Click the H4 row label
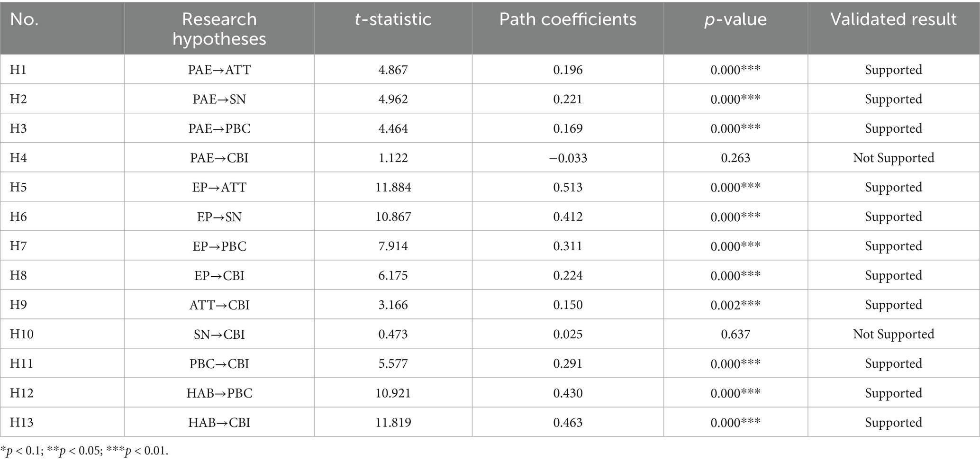Screen dimensions: 980x462 [18, 158]
